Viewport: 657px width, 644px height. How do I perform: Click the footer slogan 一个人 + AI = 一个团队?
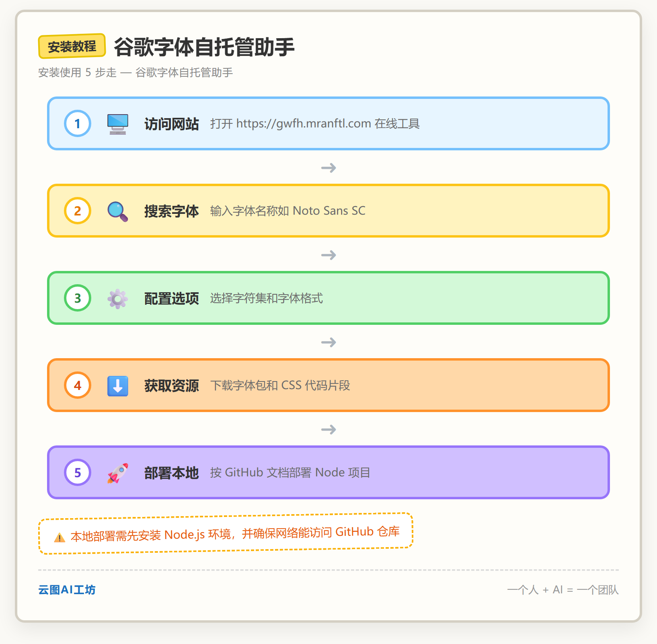[x=563, y=590]
